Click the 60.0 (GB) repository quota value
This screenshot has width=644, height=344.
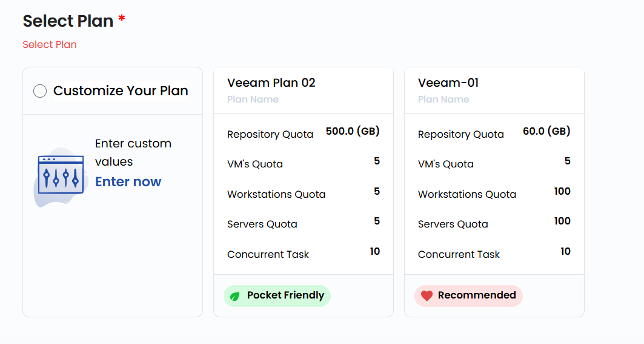(x=546, y=131)
